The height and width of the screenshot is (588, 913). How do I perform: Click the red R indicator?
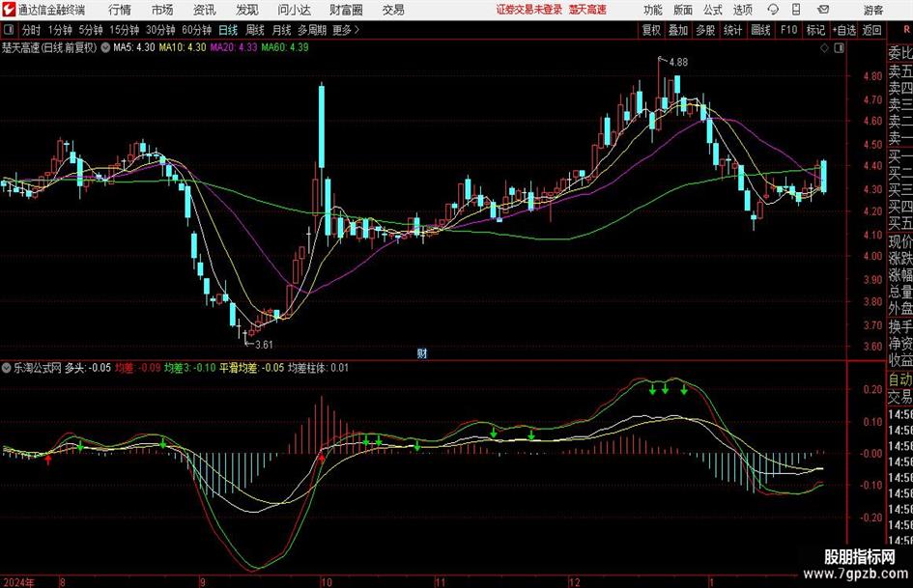(906, 30)
